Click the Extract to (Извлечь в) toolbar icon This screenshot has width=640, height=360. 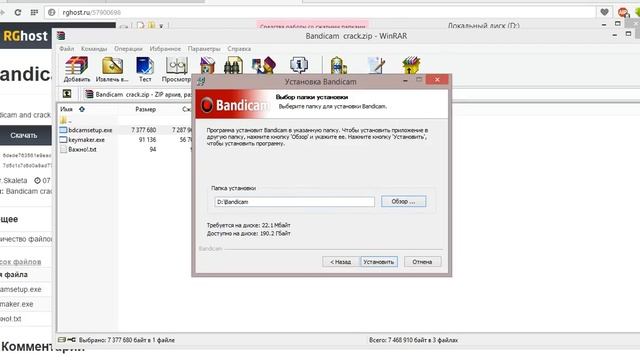pyautogui.click(x=112, y=66)
